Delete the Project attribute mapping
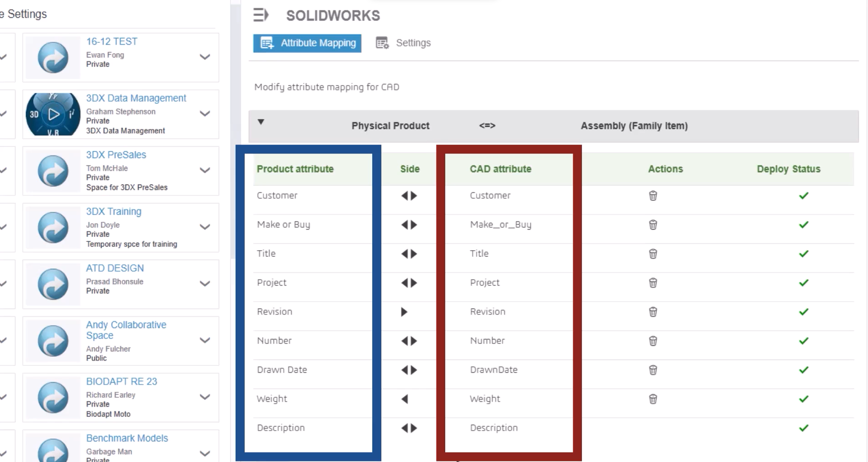Image resolution: width=868 pixels, height=462 pixels. pos(653,283)
